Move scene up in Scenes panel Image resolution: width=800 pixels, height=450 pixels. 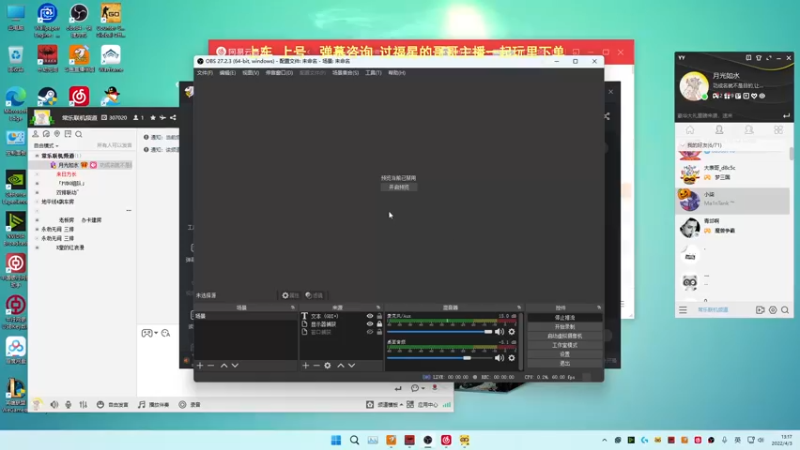(224, 365)
